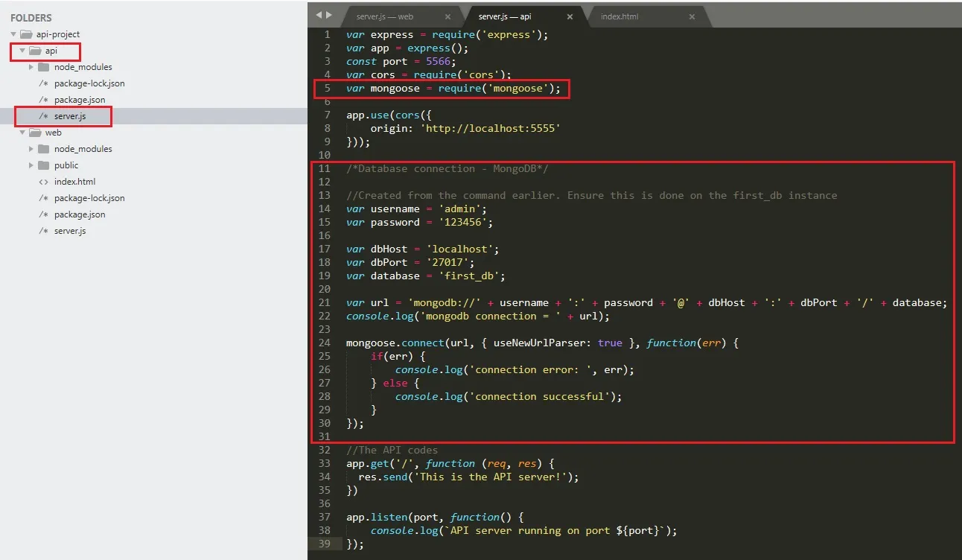
Task: Click the 'const port = 5566;' line
Action: point(401,61)
